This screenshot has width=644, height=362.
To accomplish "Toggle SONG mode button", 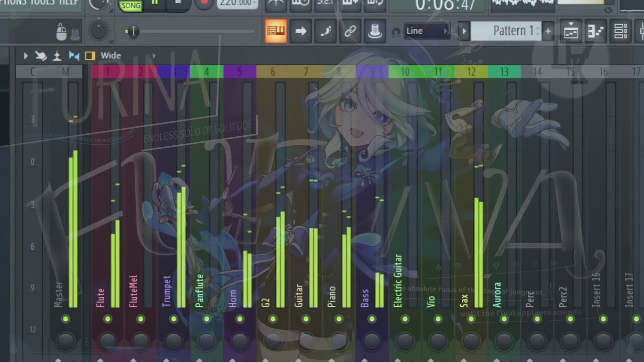I will (x=130, y=5).
